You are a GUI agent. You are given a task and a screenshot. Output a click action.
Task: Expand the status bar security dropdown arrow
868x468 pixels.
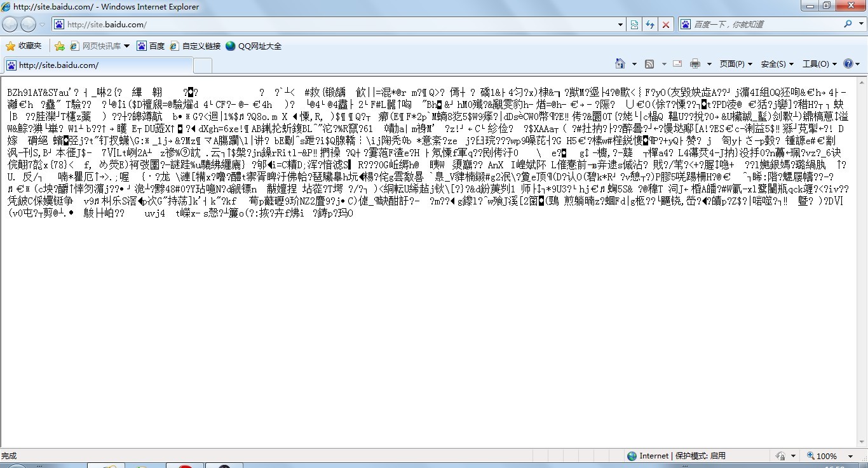point(794,456)
